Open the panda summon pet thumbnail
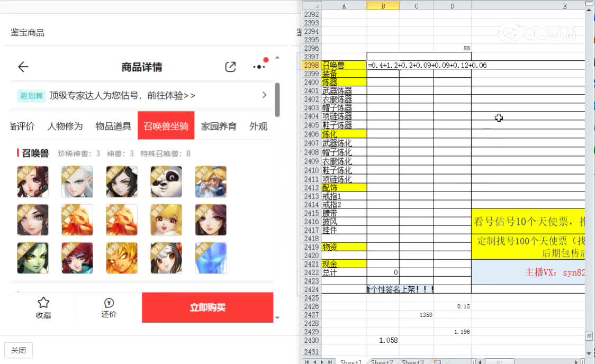The width and height of the screenshot is (595, 364). tap(166, 181)
